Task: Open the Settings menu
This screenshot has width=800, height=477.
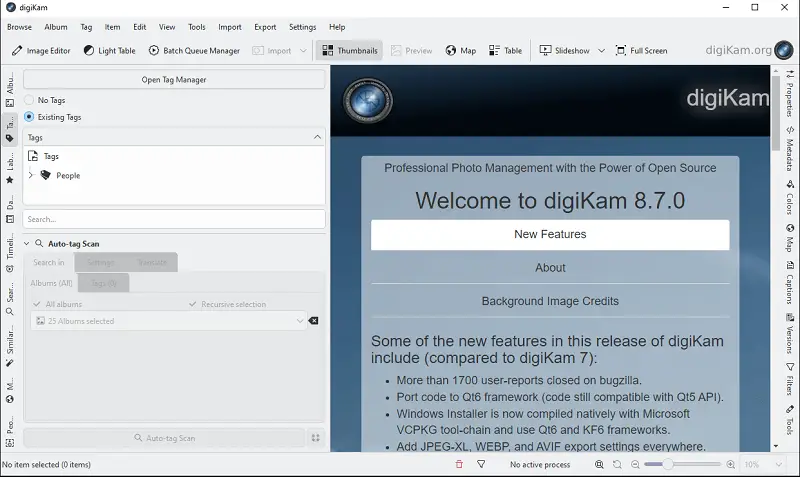Action: click(x=302, y=27)
